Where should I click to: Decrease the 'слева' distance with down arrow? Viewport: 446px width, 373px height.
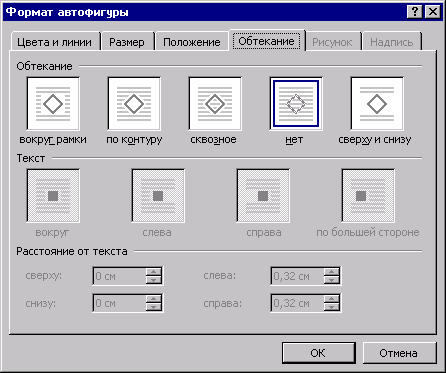click(x=332, y=280)
